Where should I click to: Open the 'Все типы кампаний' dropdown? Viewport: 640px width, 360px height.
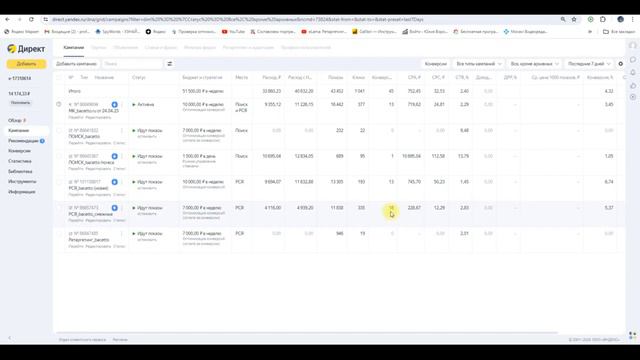[479, 64]
